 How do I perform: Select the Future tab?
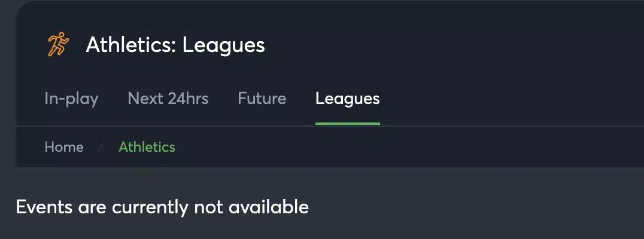point(262,99)
